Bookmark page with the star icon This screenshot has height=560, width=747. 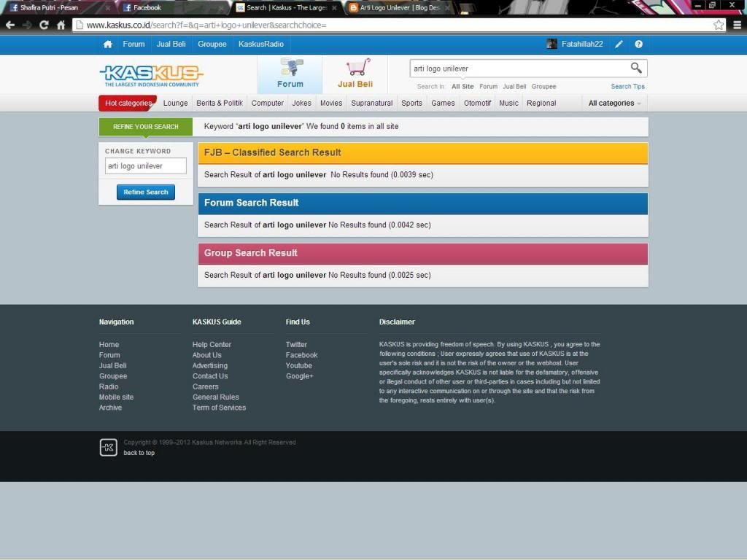pyautogui.click(x=719, y=26)
